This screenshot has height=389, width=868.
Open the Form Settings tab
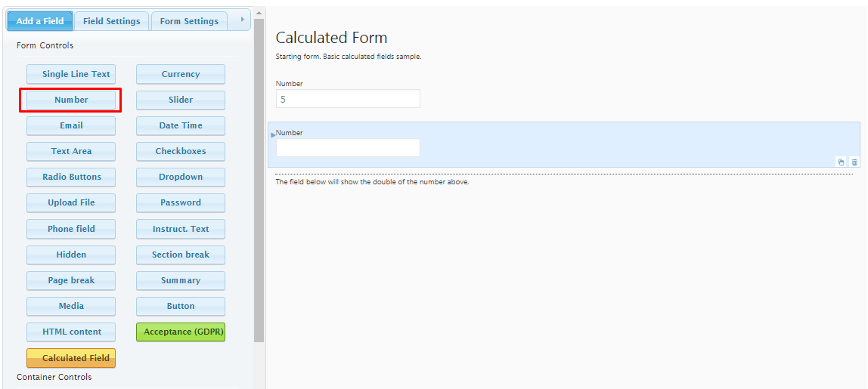click(189, 22)
